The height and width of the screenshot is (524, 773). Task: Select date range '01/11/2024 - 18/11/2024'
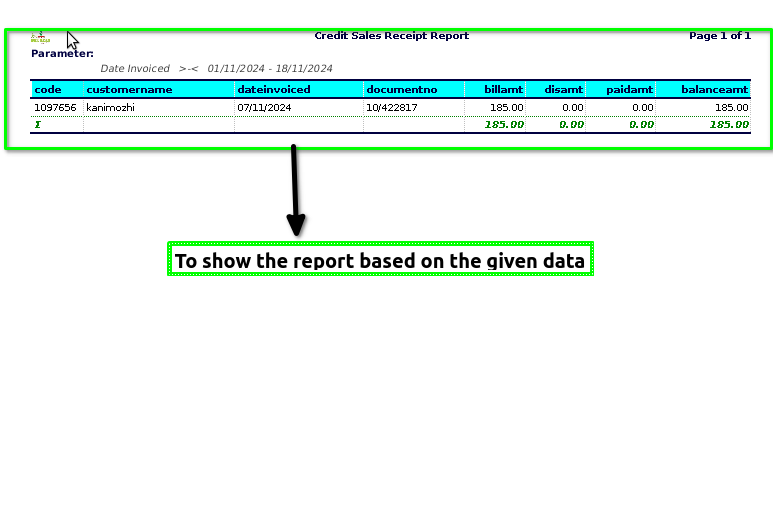click(270, 69)
